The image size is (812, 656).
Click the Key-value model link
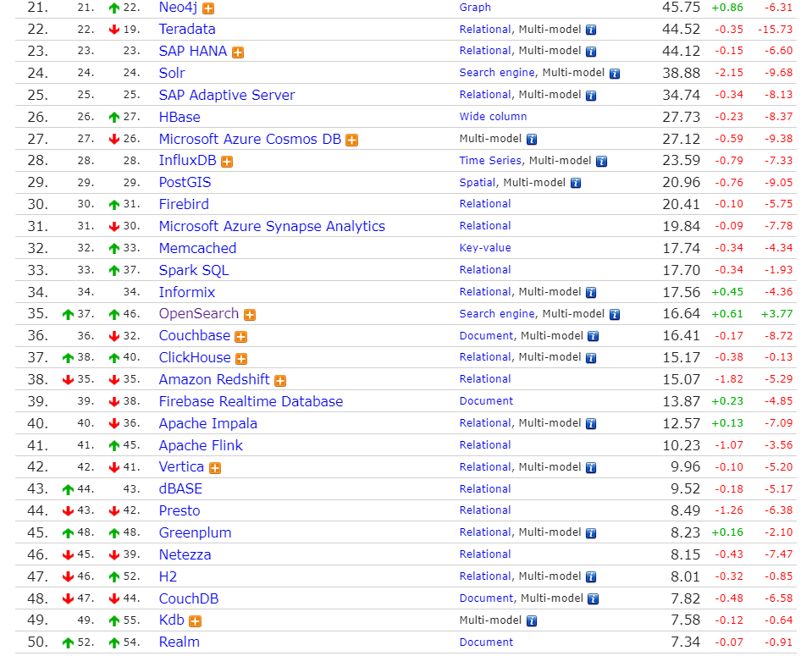485,249
